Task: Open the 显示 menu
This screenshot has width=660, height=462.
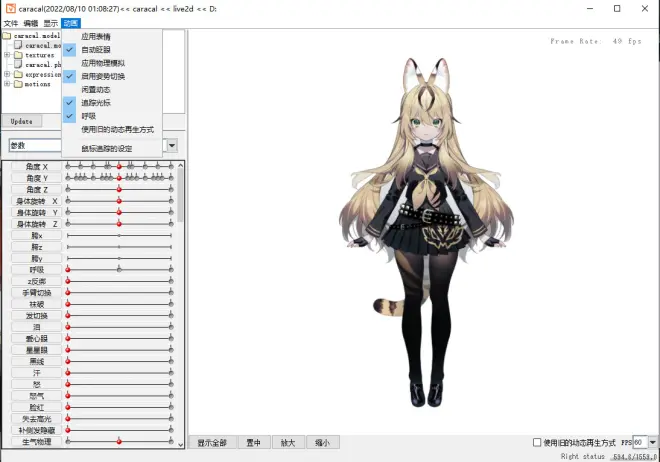Action: point(51,23)
